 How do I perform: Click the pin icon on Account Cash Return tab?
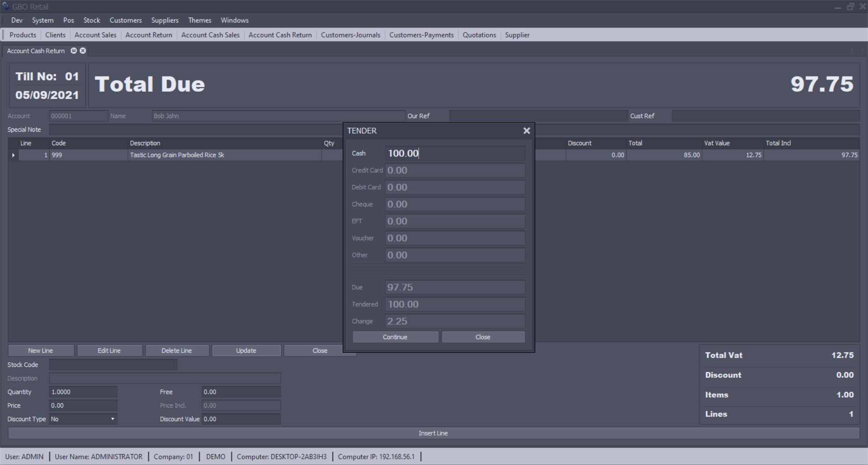click(x=74, y=51)
